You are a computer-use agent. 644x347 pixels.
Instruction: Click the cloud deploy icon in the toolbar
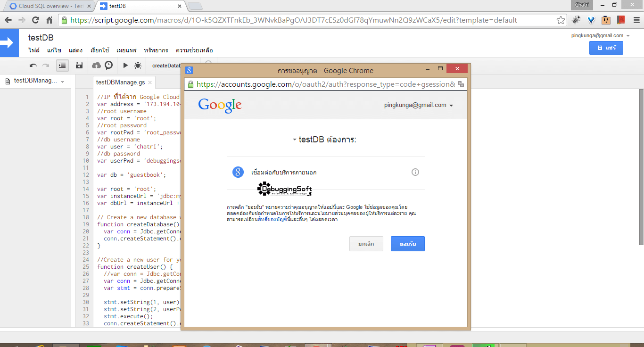96,66
